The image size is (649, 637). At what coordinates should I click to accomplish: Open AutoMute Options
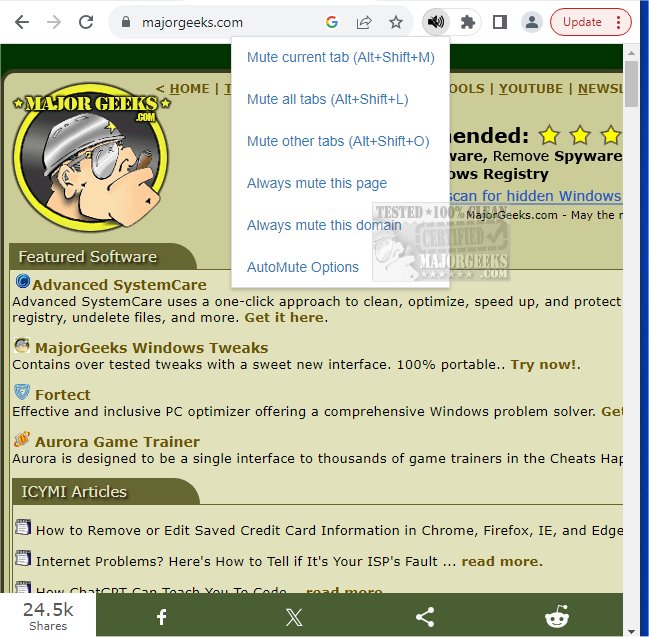303,267
